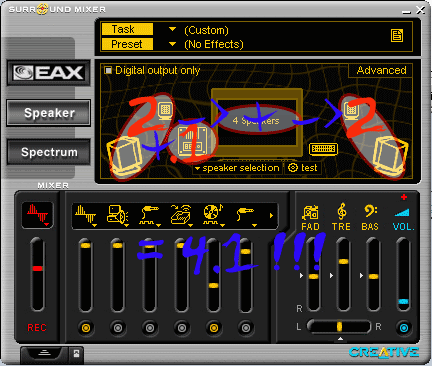Toggle mute button under telephone slider
Image resolution: width=432 pixels, height=366 pixels.
(182, 328)
